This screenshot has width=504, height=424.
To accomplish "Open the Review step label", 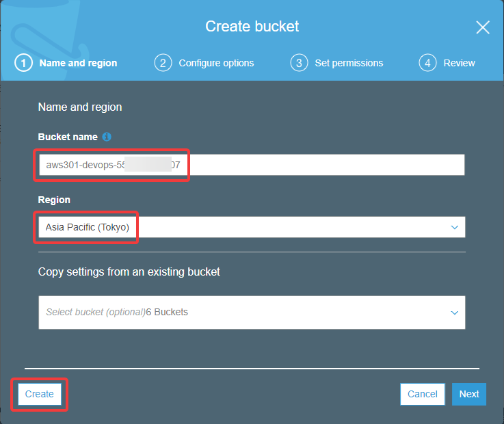I will click(460, 63).
